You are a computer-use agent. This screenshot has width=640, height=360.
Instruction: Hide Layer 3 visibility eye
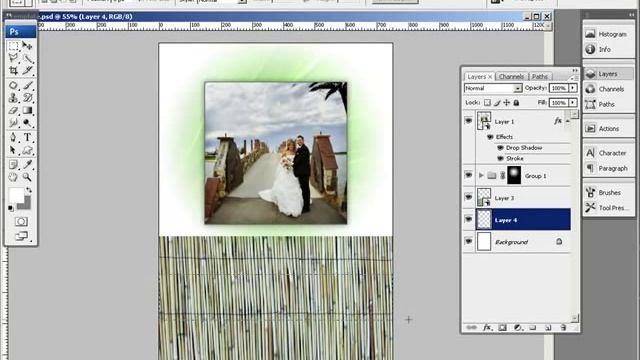click(x=469, y=197)
